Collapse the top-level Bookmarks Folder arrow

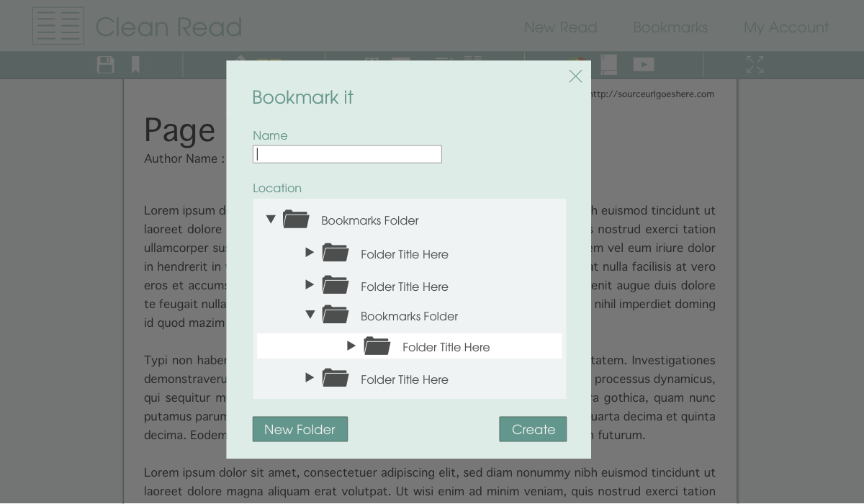coord(271,220)
